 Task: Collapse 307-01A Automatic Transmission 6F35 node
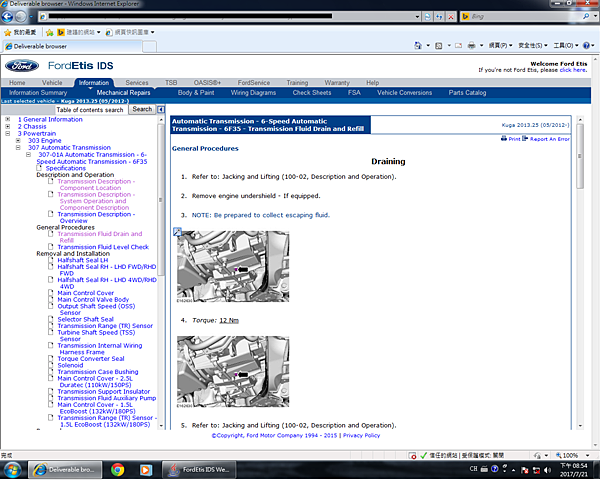click(28, 155)
